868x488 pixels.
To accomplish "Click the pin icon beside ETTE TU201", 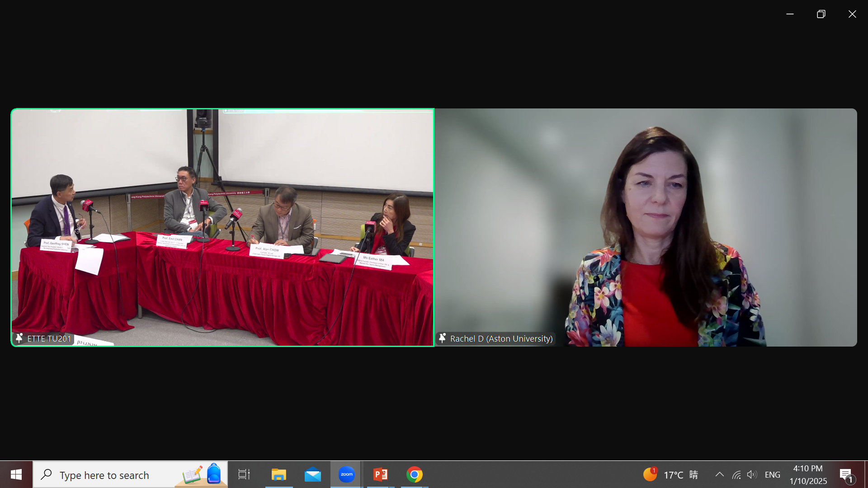I will (19, 338).
